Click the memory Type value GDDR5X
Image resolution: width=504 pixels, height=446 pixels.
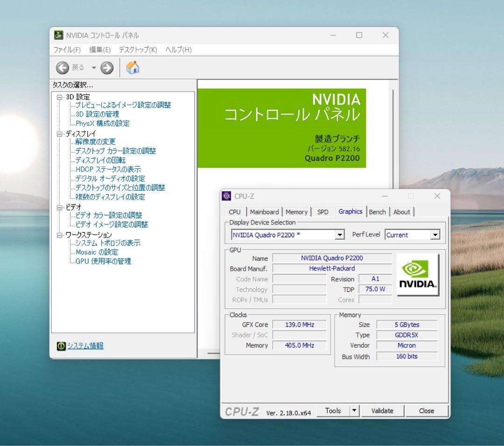click(x=407, y=335)
